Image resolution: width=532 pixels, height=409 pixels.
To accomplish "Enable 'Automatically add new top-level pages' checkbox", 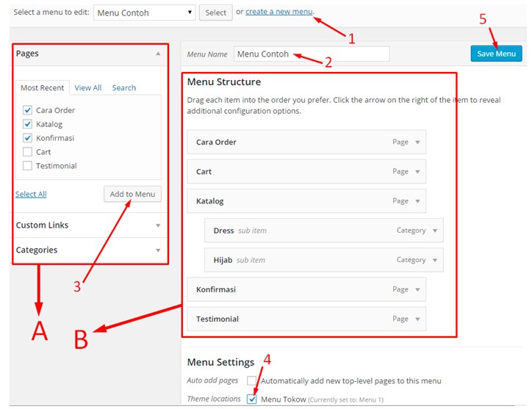I will [251, 380].
